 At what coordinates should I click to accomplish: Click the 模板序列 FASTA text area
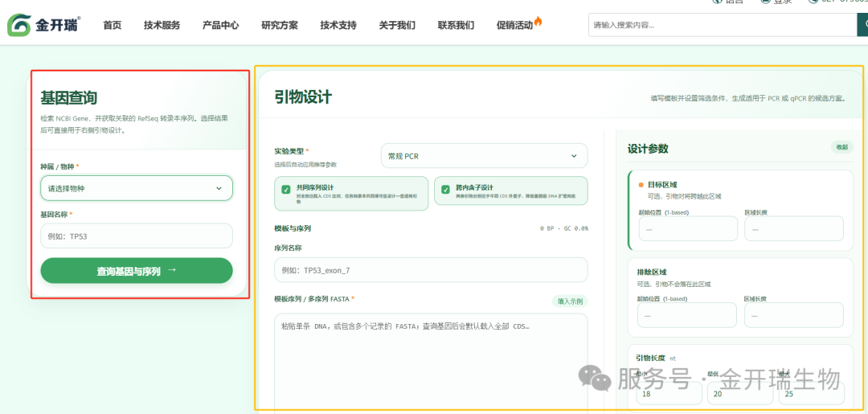pyautogui.click(x=432, y=363)
